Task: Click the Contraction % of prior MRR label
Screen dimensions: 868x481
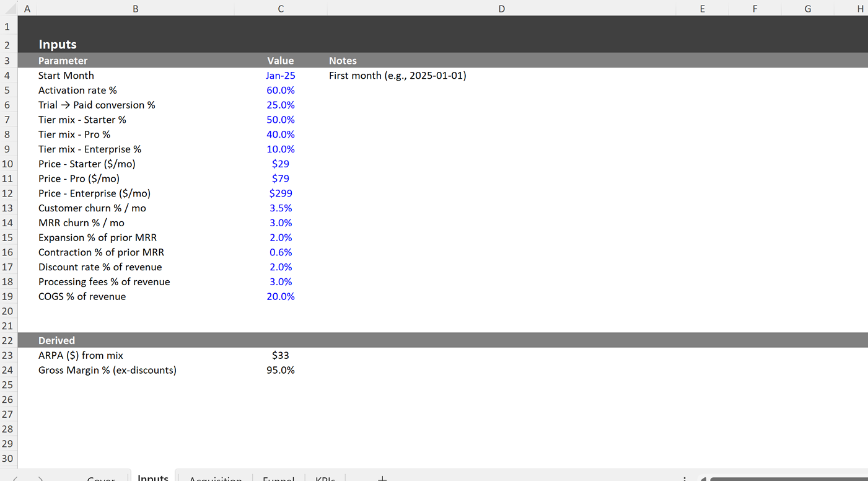Action: 101,252
